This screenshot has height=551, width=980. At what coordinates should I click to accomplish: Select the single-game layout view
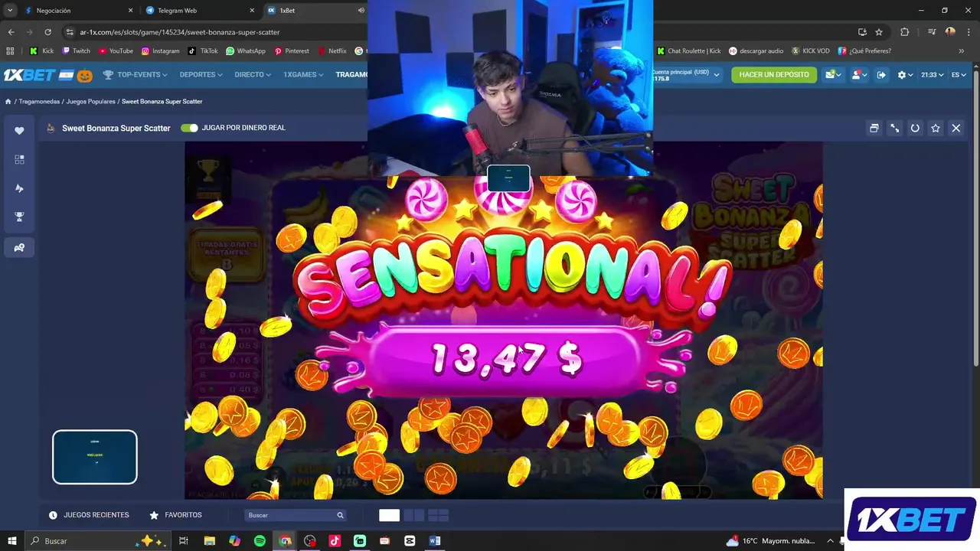(389, 515)
